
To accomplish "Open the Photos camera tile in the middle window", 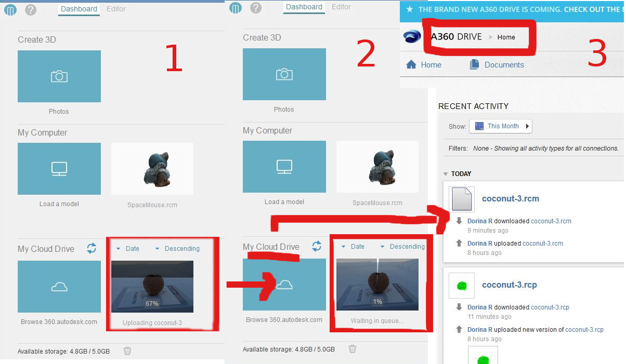I will (284, 74).
